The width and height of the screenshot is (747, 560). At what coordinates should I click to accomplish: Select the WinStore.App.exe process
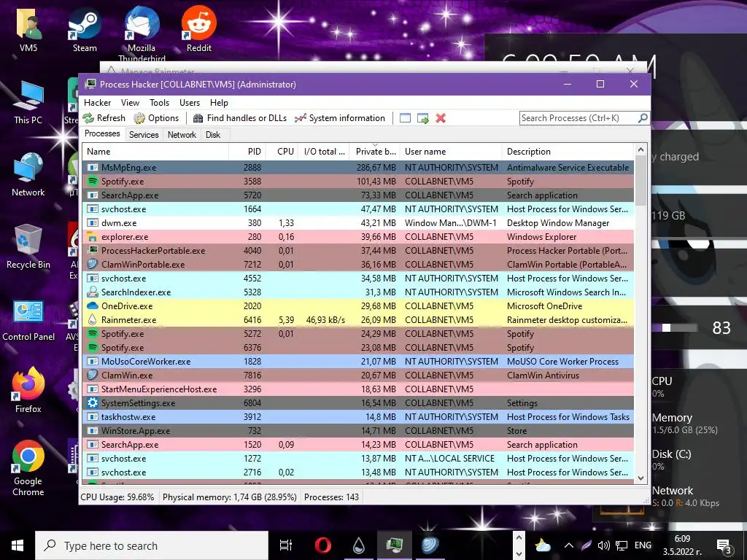[x=358, y=430]
